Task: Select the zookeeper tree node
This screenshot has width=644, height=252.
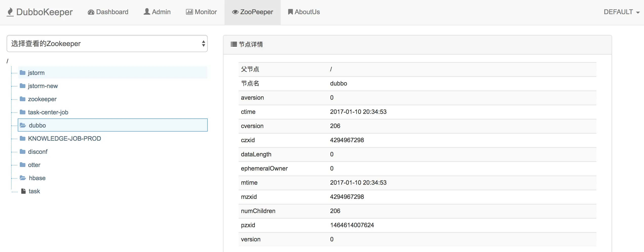Action: point(42,99)
